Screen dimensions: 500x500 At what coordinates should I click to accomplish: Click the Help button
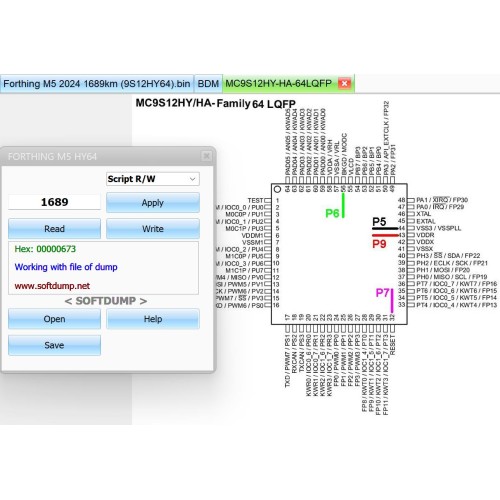click(x=153, y=319)
